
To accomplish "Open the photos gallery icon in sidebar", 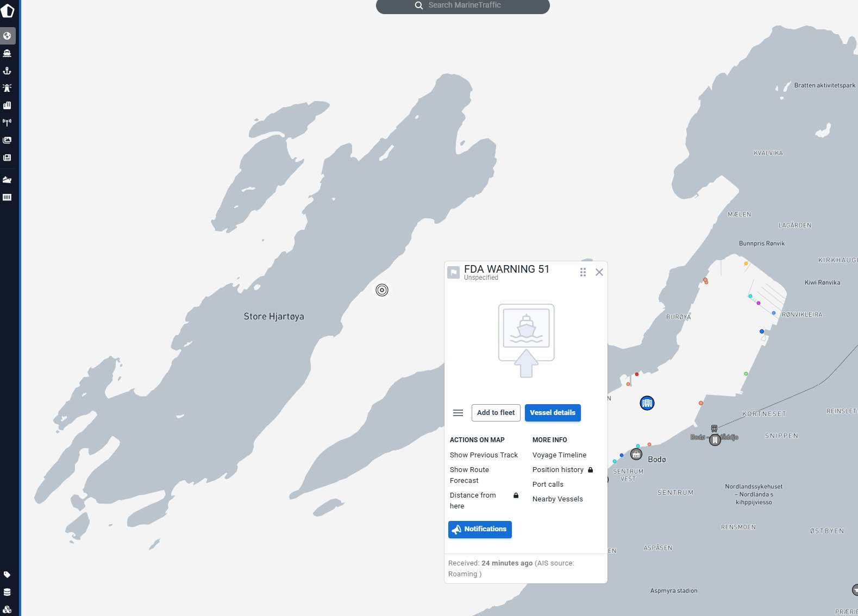I will click(7, 140).
